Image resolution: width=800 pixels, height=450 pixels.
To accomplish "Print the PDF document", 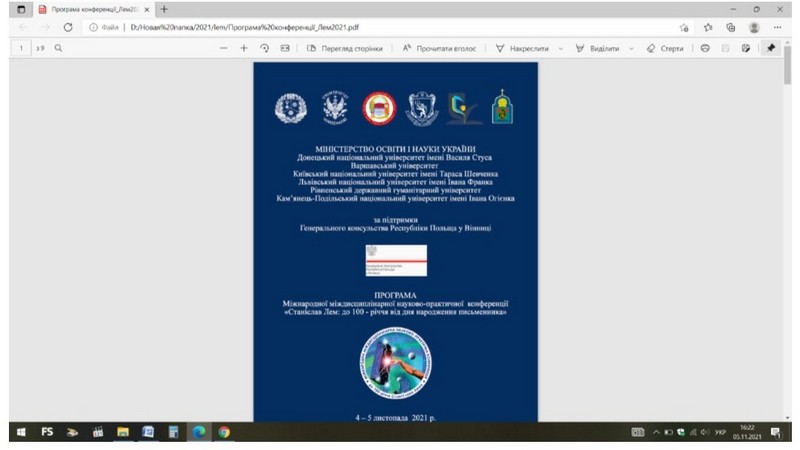I will [705, 48].
